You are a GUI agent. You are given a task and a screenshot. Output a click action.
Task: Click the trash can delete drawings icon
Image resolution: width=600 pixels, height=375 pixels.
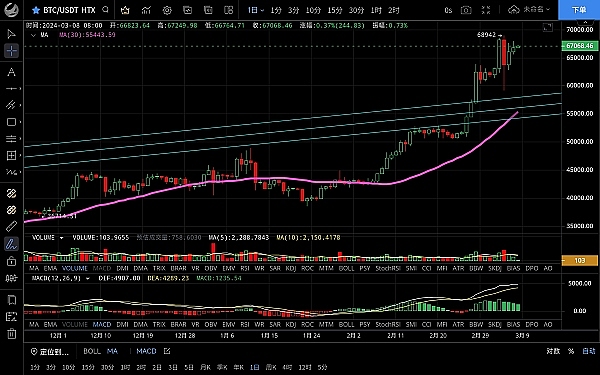11,334
